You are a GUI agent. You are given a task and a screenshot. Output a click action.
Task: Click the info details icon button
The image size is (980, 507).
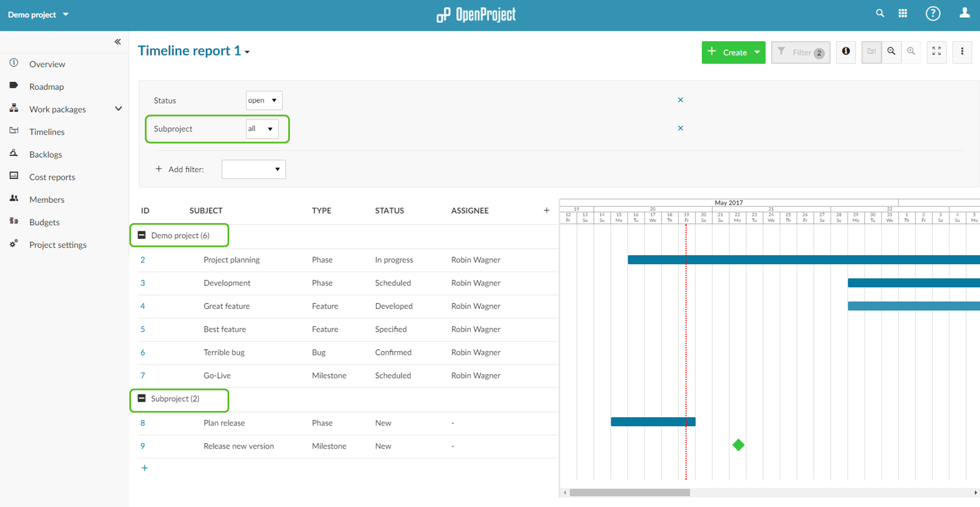point(845,51)
